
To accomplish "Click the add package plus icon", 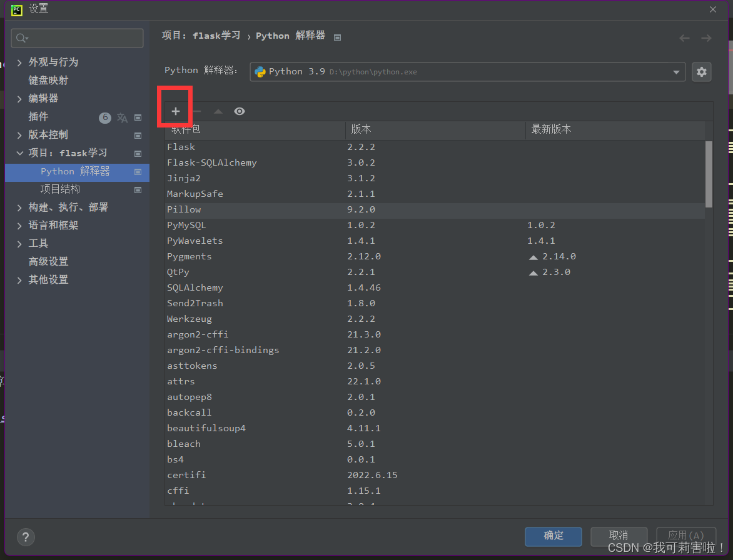I will tap(176, 111).
